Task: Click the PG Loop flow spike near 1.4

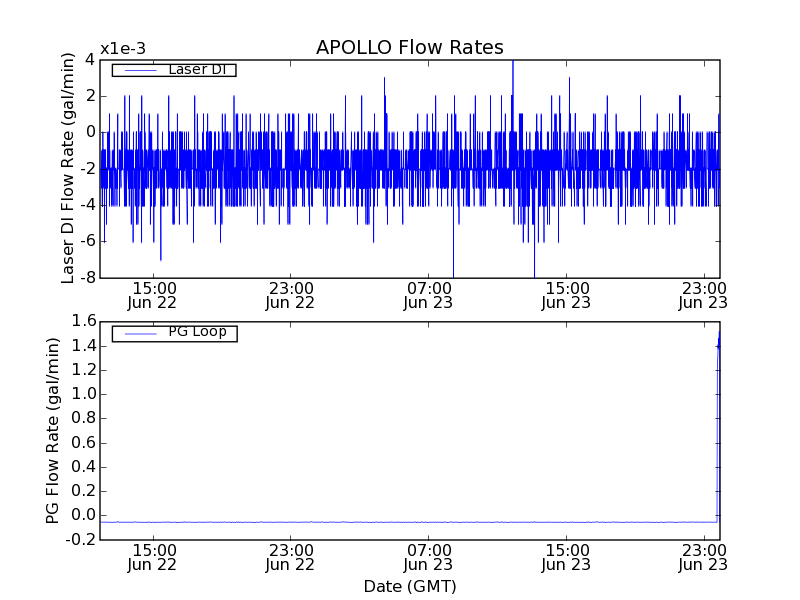Action: pos(719,347)
